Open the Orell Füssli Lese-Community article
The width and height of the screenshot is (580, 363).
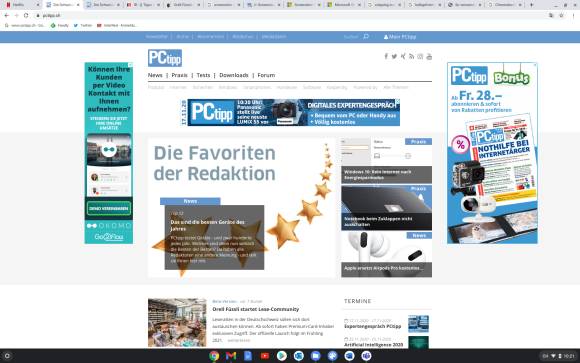(256, 309)
